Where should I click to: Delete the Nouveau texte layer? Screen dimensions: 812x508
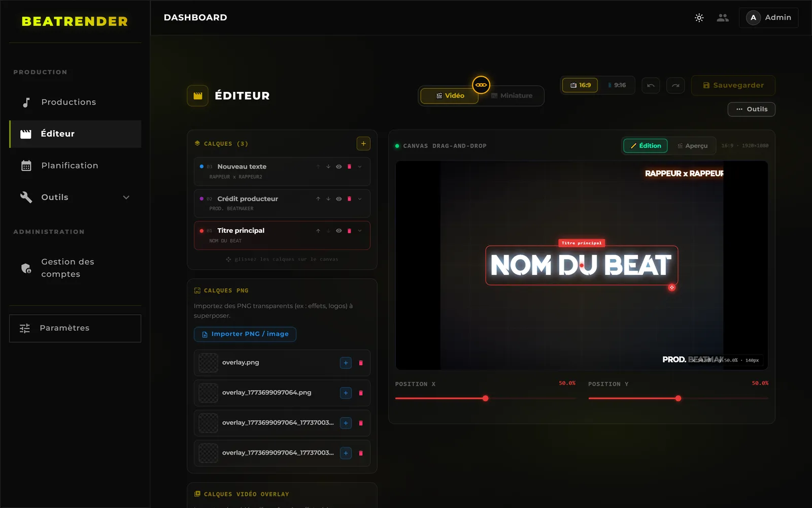349,167
